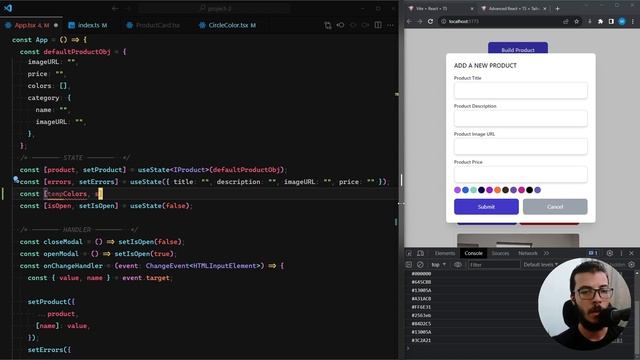
Task: Open the compare changes icon in editor toolbar
Action: click(x=328, y=25)
